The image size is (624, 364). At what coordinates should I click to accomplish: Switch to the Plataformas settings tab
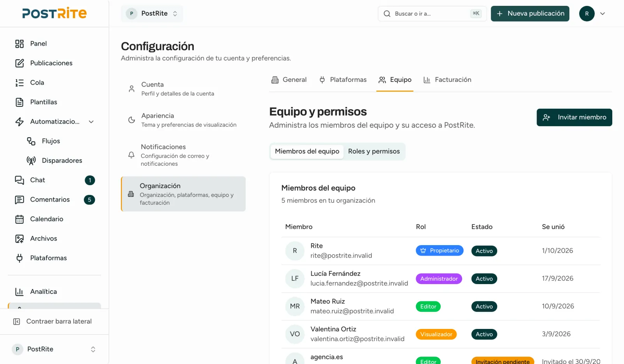pyautogui.click(x=343, y=80)
